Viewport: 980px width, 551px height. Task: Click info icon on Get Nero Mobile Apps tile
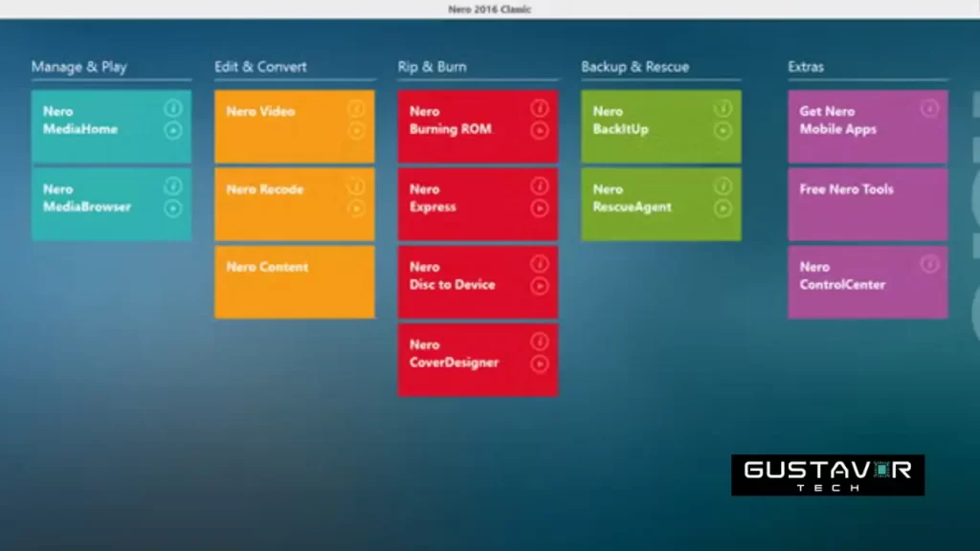[929, 108]
